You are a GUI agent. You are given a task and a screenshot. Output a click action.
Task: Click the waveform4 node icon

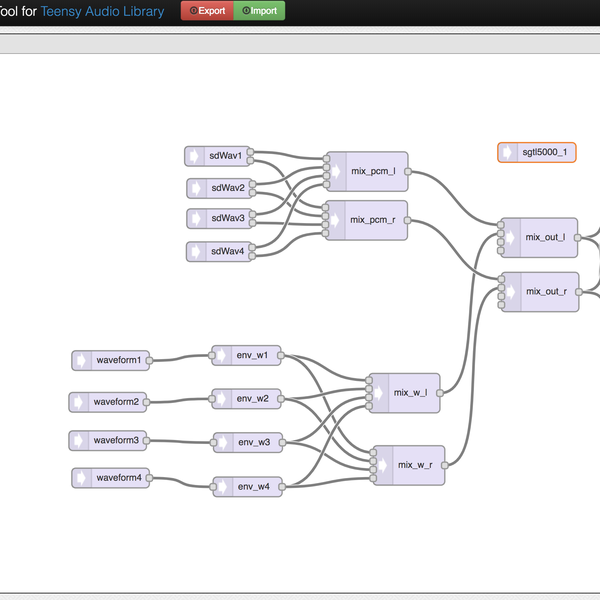(82, 478)
